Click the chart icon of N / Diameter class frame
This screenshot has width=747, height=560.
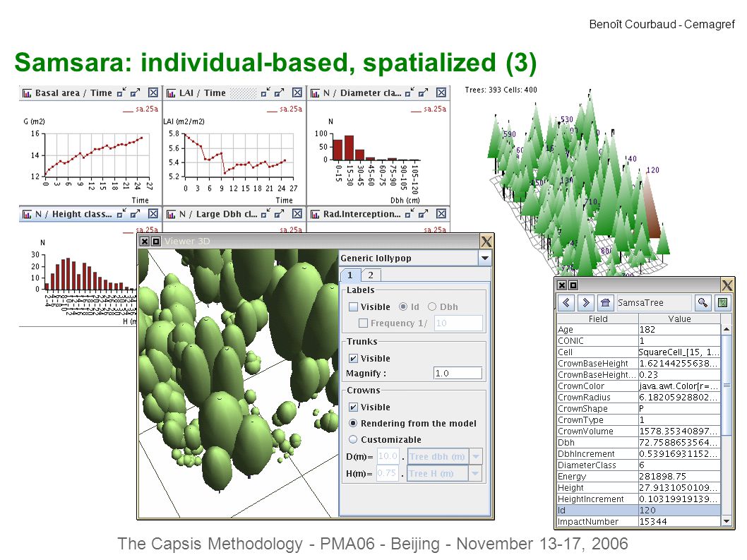(315, 93)
